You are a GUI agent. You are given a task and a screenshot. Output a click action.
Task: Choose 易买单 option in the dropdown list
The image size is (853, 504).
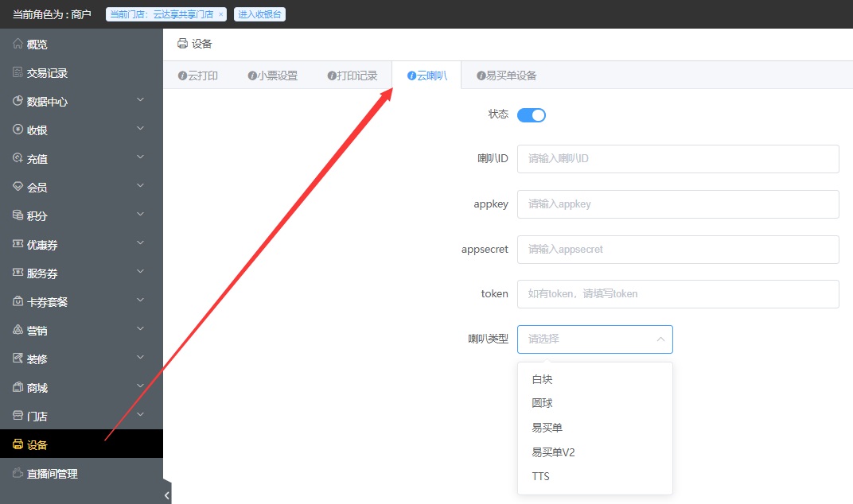pyautogui.click(x=595, y=428)
